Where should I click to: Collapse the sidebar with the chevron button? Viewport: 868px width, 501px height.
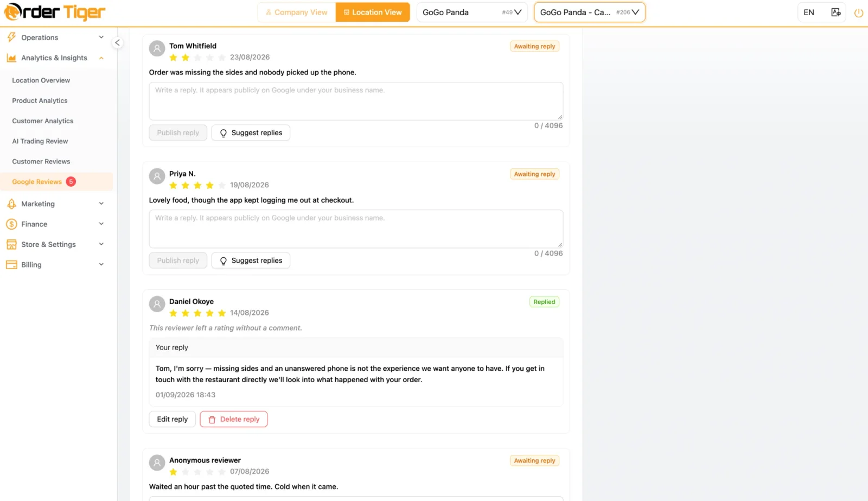117,43
